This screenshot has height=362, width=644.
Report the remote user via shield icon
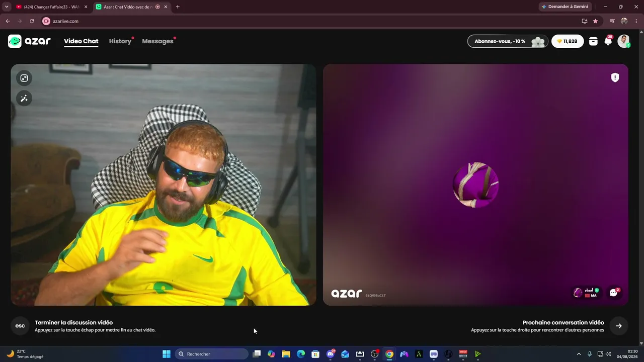pos(615,77)
